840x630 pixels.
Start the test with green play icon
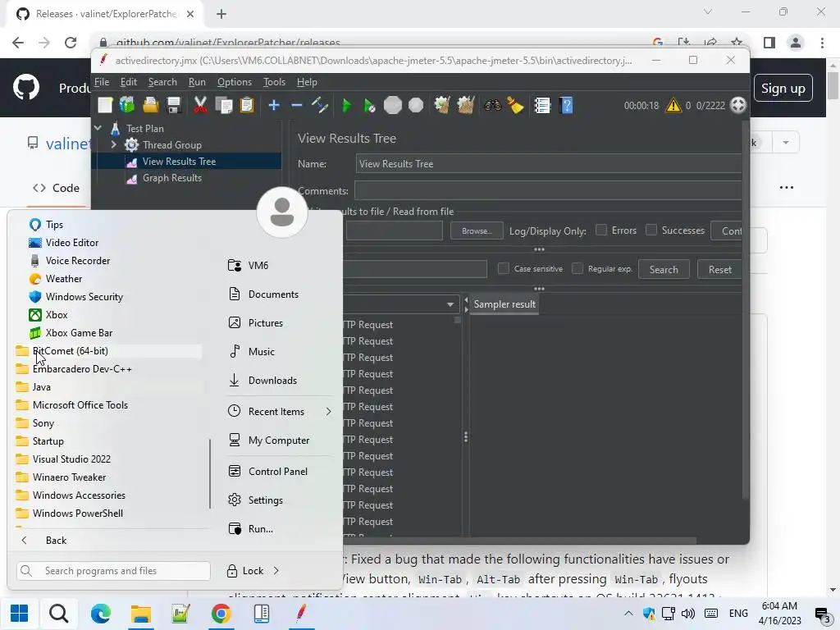coord(347,105)
